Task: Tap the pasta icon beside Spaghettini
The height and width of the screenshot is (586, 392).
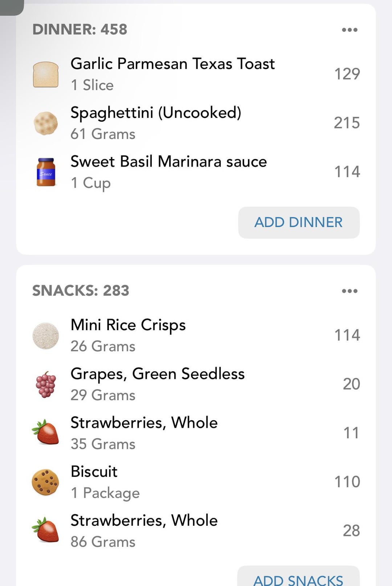Action: (x=46, y=123)
